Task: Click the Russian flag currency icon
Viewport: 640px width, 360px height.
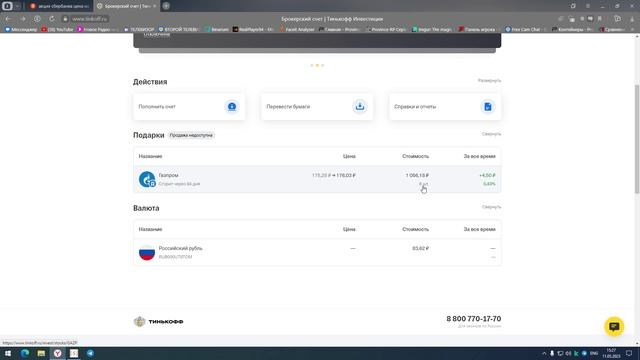Action: click(147, 252)
